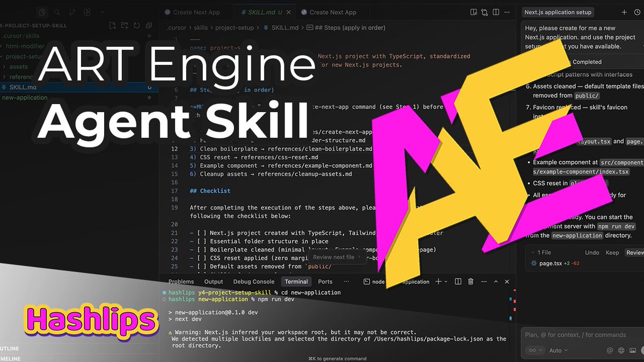Viewport: 644px width, 362px height.
Task: Select the Next.js application setup chat tab
Action: 558,12
